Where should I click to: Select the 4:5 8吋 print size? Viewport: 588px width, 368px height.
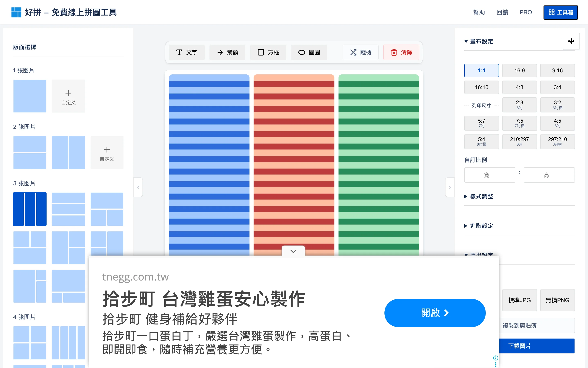557,123
